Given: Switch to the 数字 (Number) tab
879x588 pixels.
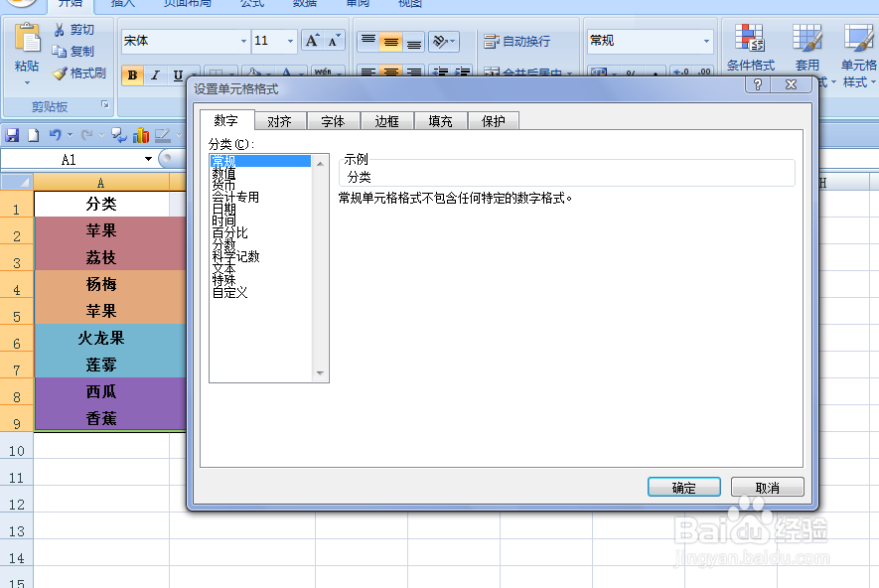Looking at the screenshot, I should point(226,120).
